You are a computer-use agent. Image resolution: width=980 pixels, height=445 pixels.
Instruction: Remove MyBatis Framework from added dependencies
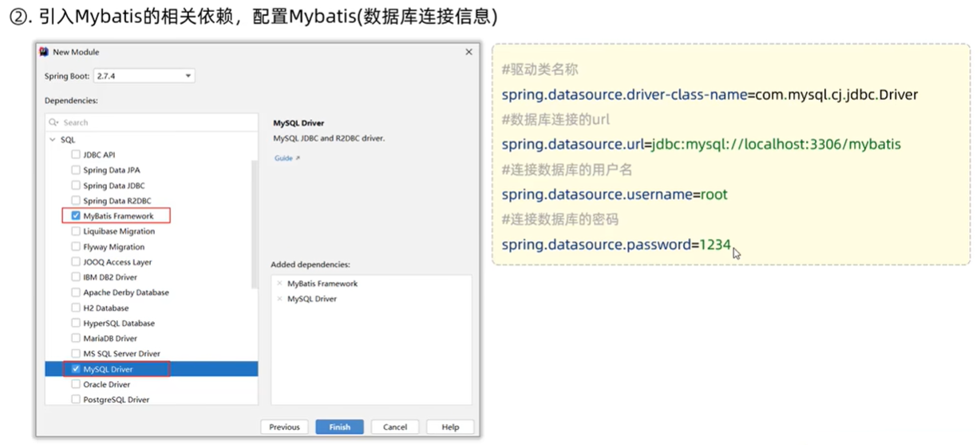click(x=279, y=284)
